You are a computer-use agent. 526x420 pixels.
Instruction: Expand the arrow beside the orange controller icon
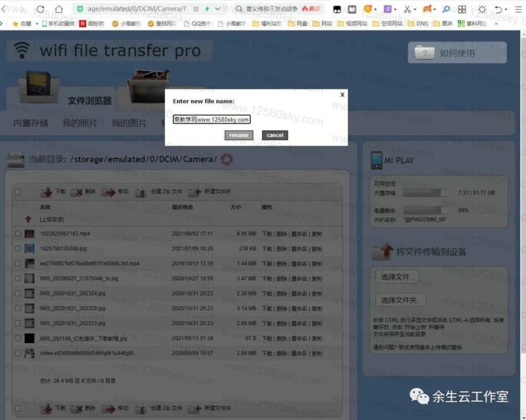(x=434, y=9)
